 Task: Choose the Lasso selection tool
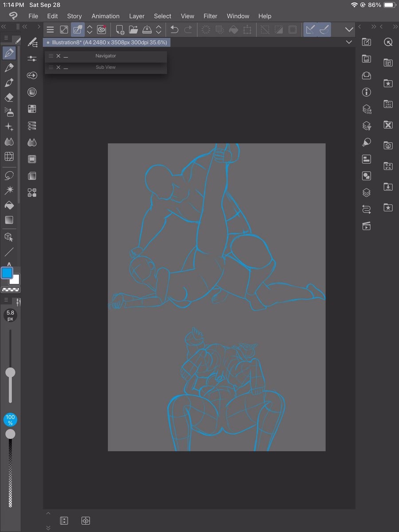9,176
